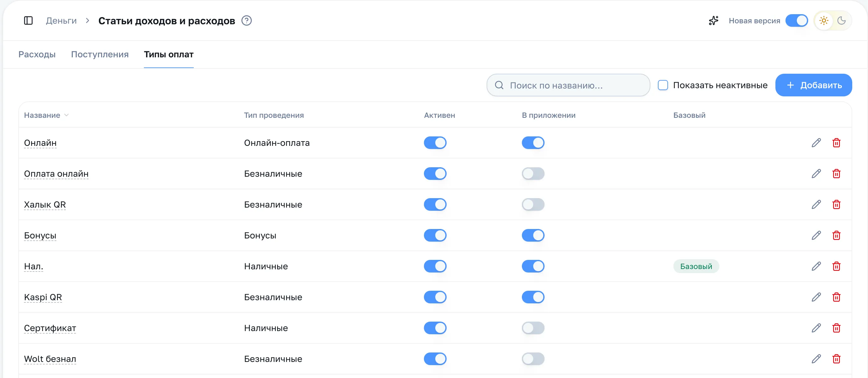Switch to dark theme moon icon
The image size is (868, 378).
coord(841,20)
